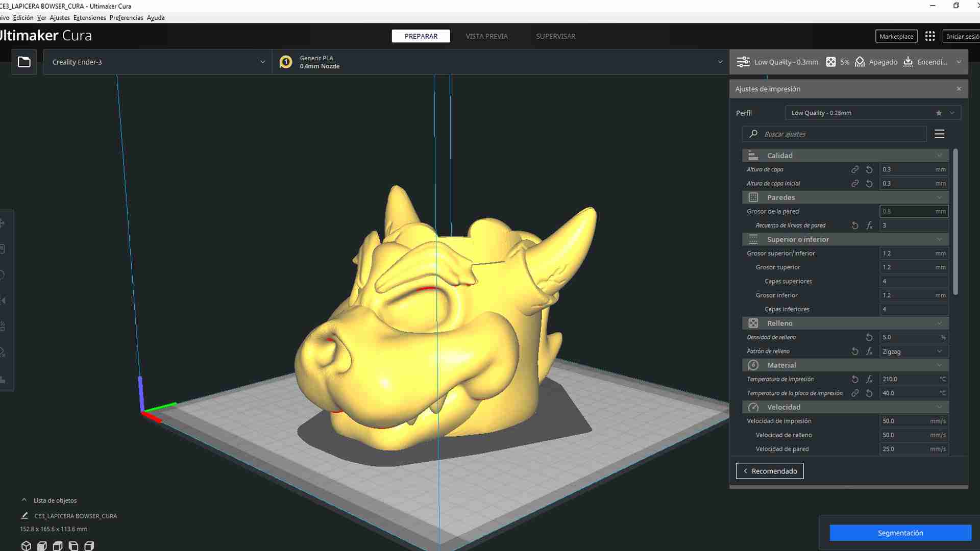The image size is (980, 551).
Task: Star the Low Quality profile as favorite
Action: pyautogui.click(x=938, y=113)
